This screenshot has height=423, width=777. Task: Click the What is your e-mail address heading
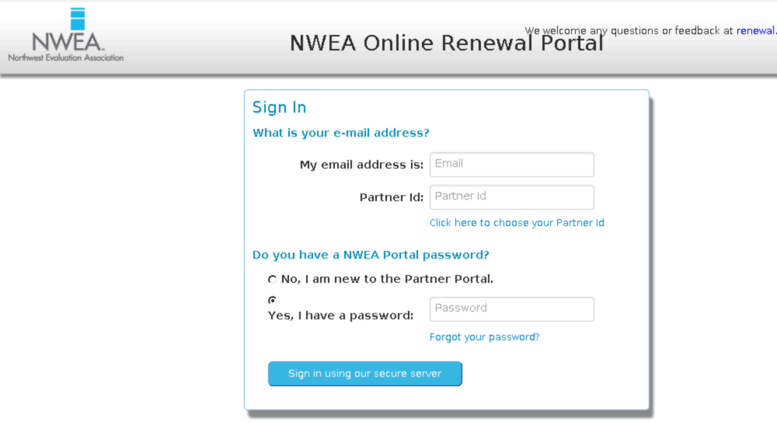pyautogui.click(x=341, y=133)
